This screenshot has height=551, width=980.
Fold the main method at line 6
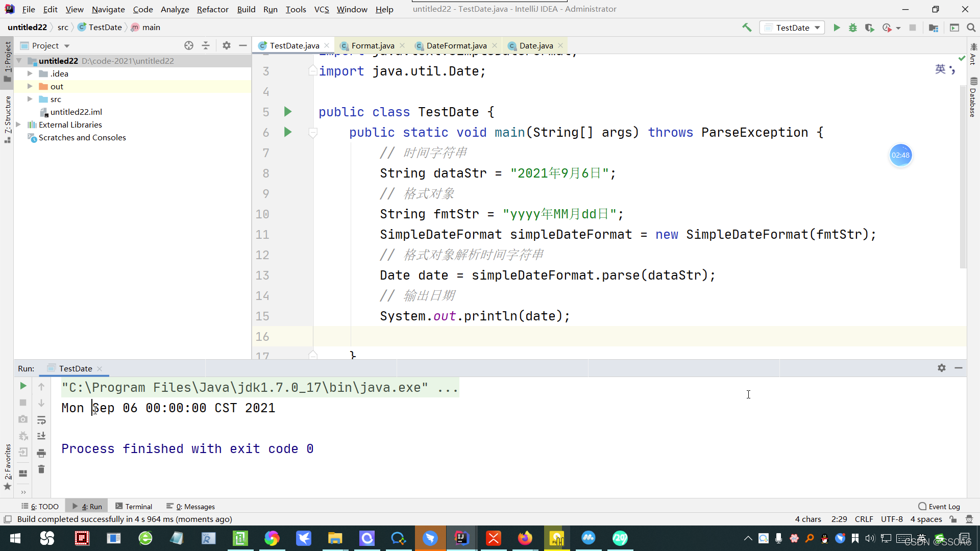tap(313, 133)
